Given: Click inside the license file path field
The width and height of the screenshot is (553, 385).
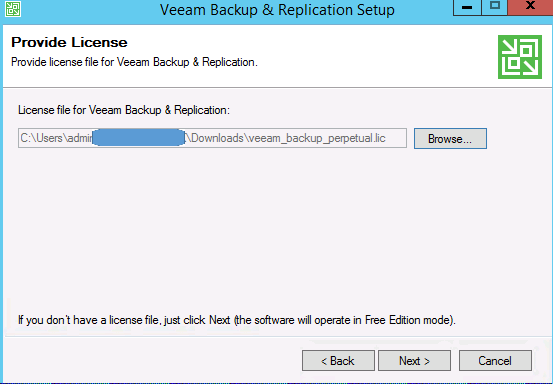Looking at the screenshot, I should [212, 138].
